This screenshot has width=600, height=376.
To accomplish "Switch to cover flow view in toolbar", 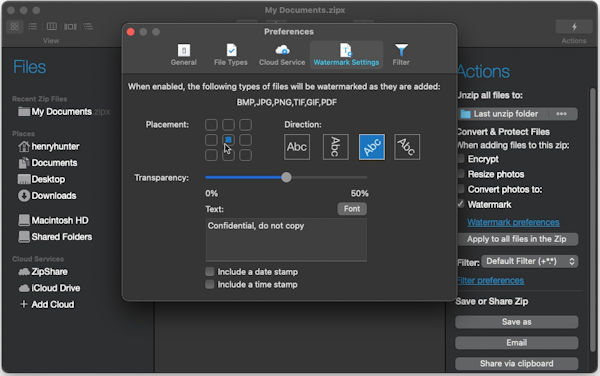I will coord(70,26).
